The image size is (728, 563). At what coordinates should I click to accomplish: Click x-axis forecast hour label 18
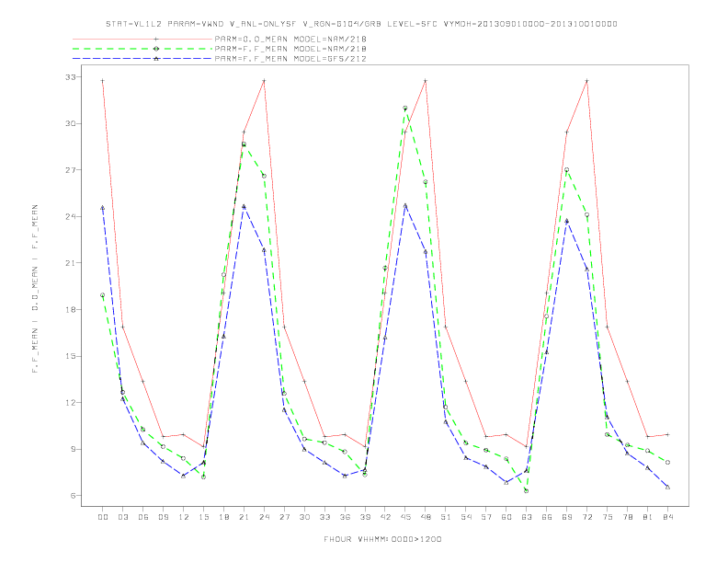(223, 517)
